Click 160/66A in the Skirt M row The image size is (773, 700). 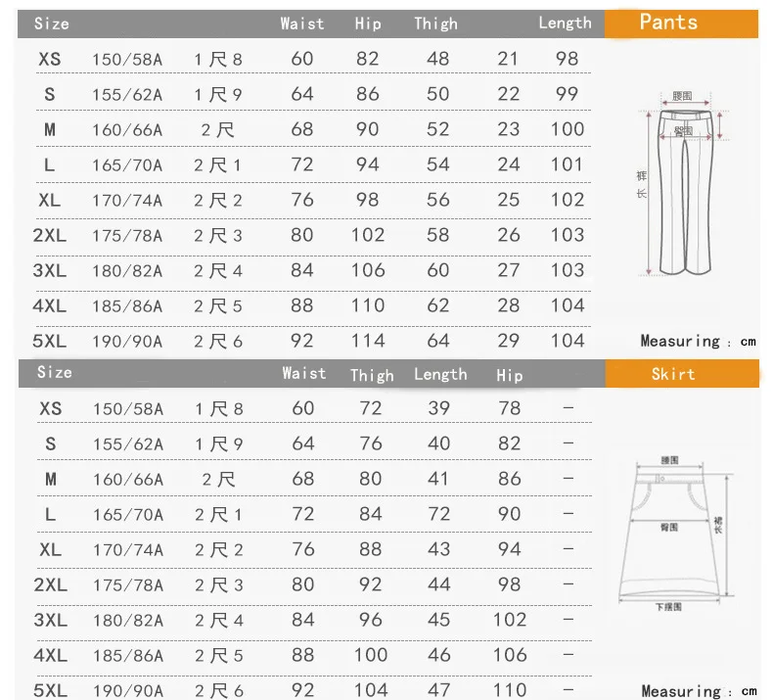tap(128, 479)
